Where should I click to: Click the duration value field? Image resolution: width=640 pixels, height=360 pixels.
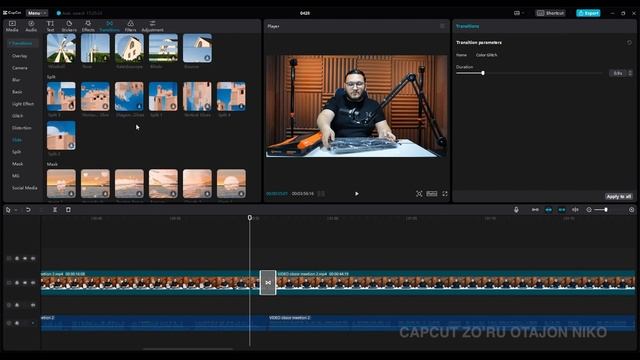[x=618, y=73]
